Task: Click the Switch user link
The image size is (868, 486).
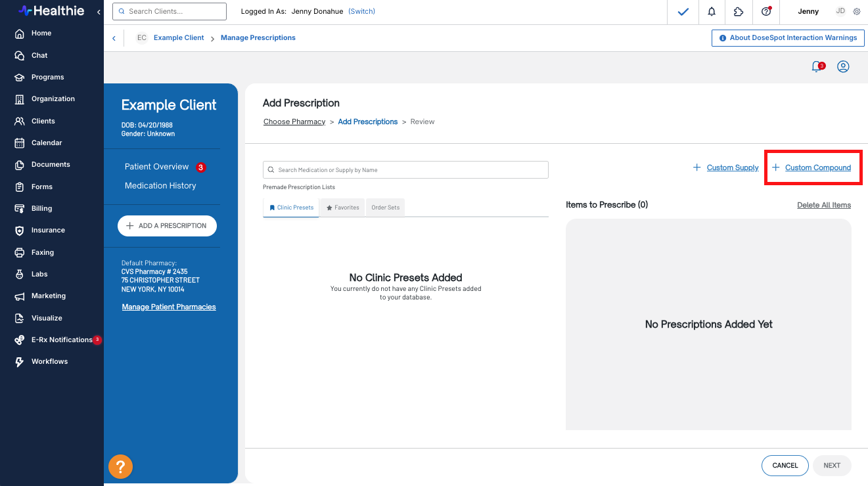Action: pyautogui.click(x=361, y=12)
